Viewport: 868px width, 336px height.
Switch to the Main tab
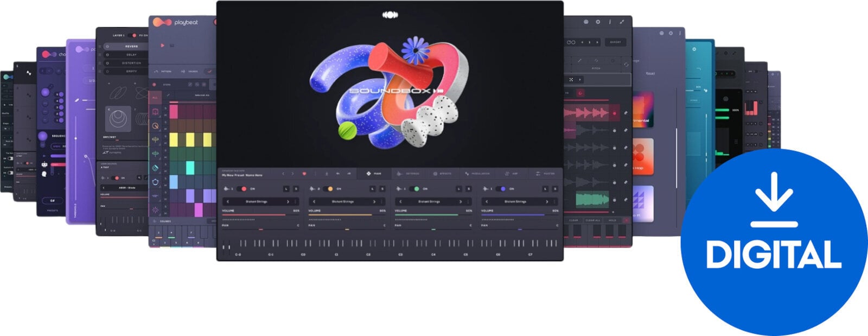pos(374,174)
